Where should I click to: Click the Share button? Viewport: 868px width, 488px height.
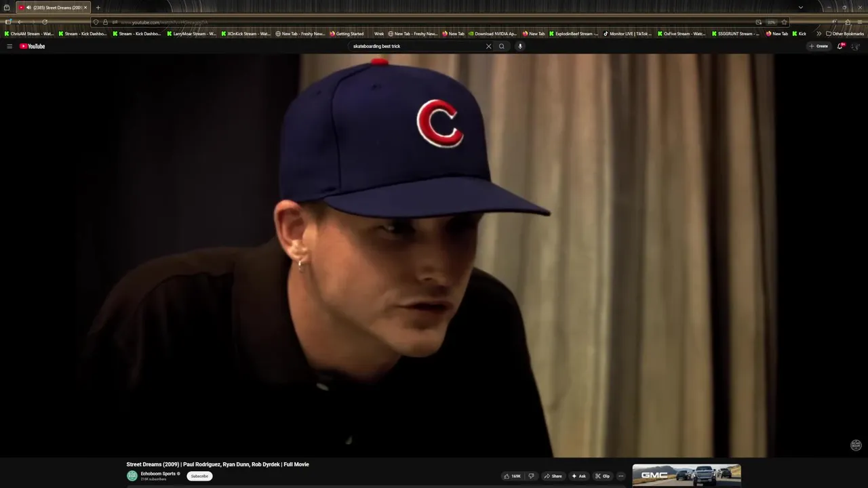[553, 476]
